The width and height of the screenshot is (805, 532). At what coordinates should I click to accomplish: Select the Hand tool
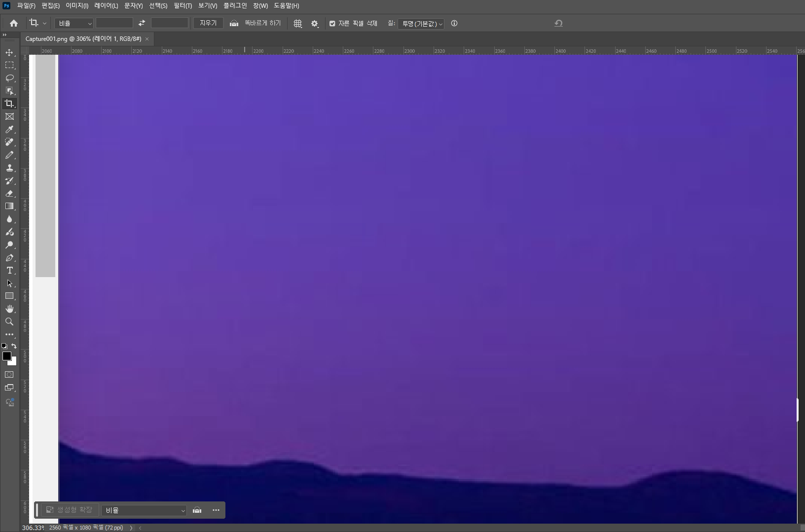9,309
